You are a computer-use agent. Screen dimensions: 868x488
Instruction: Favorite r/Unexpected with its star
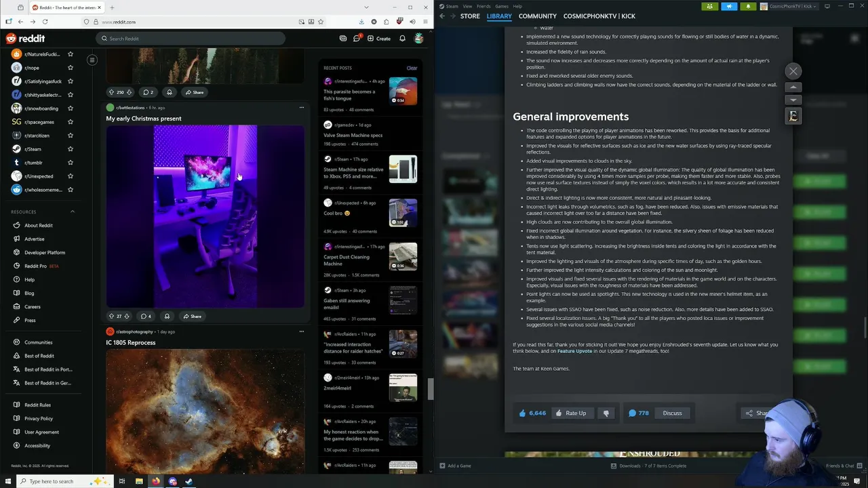[x=71, y=176]
